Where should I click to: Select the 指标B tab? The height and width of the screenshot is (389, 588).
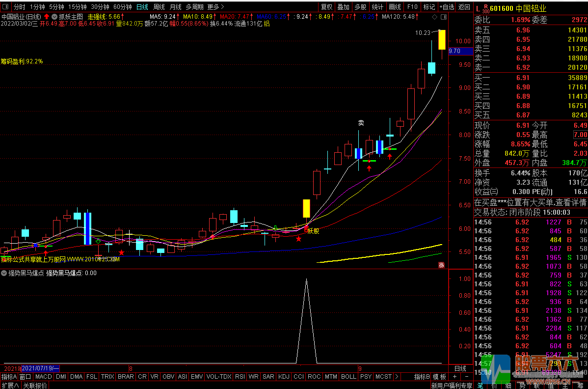422,377
